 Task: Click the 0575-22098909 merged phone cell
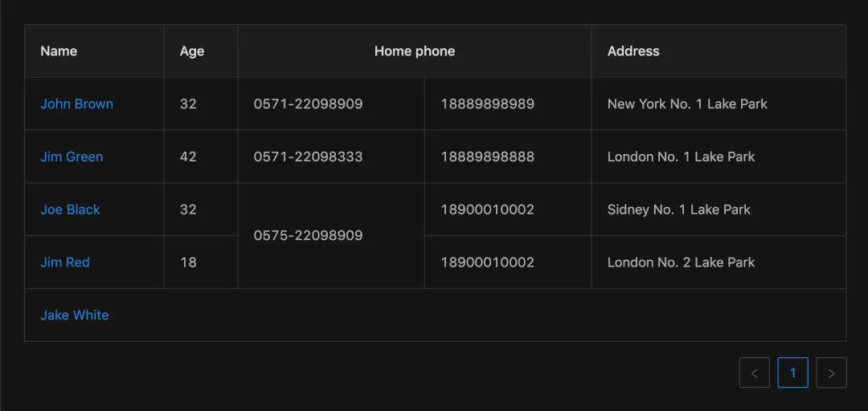pos(308,235)
